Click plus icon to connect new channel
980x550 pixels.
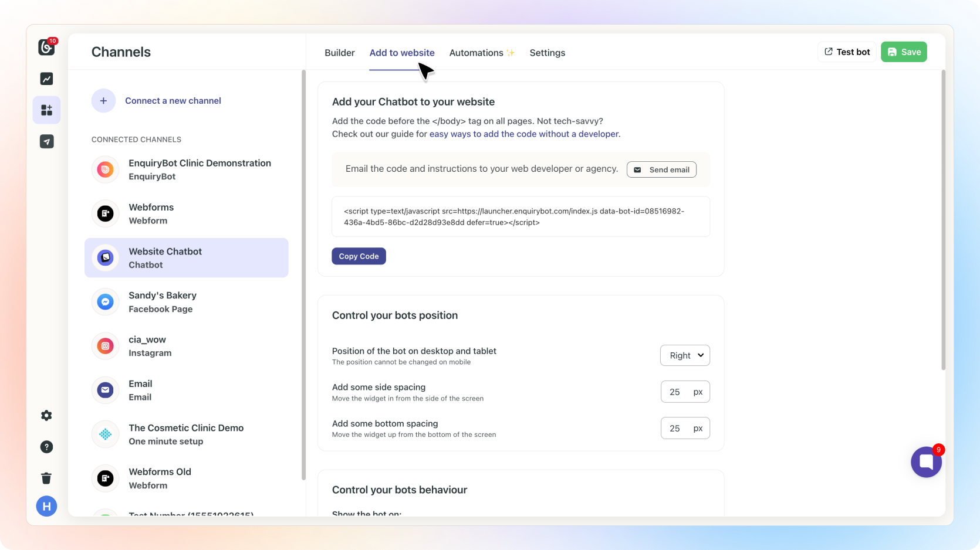coord(103,101)
